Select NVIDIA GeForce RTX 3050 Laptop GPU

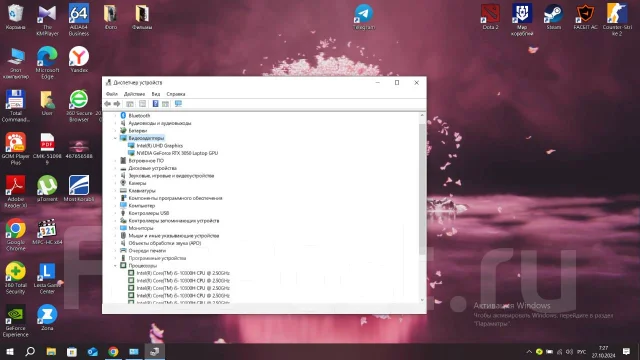[x=177, y=153]
